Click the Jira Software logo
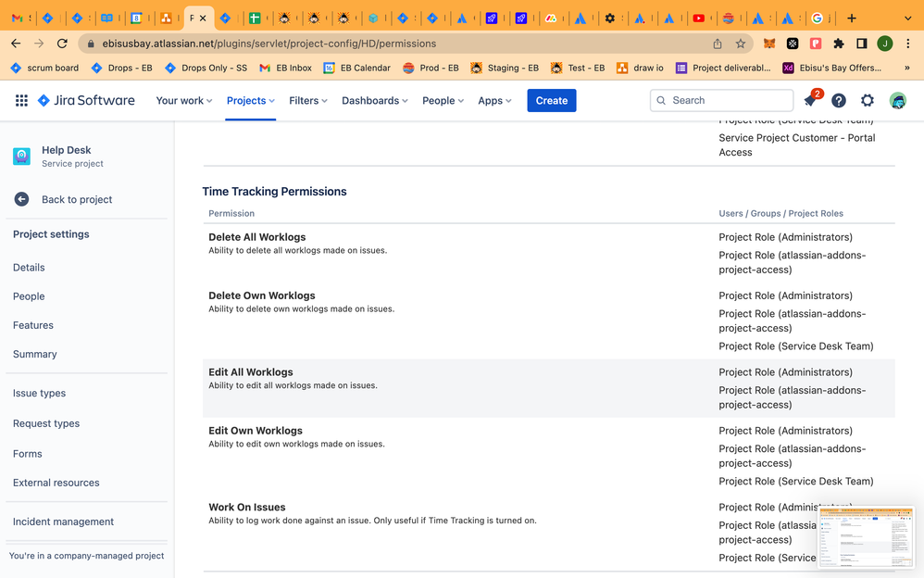This screenshot has height=578, width=924. pyautogui.click(x=86, y=101)
